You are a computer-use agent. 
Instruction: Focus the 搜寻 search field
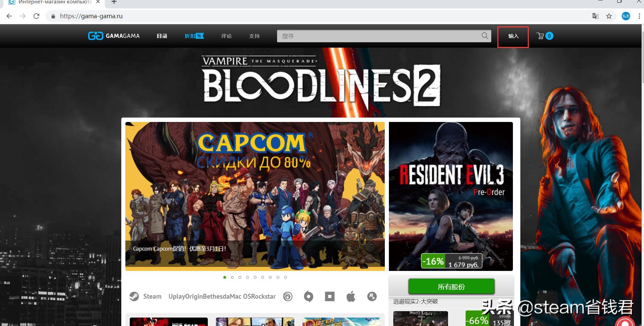coord(384,36)
